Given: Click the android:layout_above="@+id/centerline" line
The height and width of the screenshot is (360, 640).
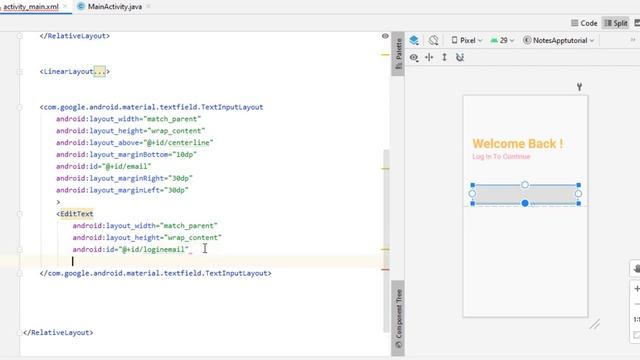Looking at the screenshot, I should coord(135,143).
